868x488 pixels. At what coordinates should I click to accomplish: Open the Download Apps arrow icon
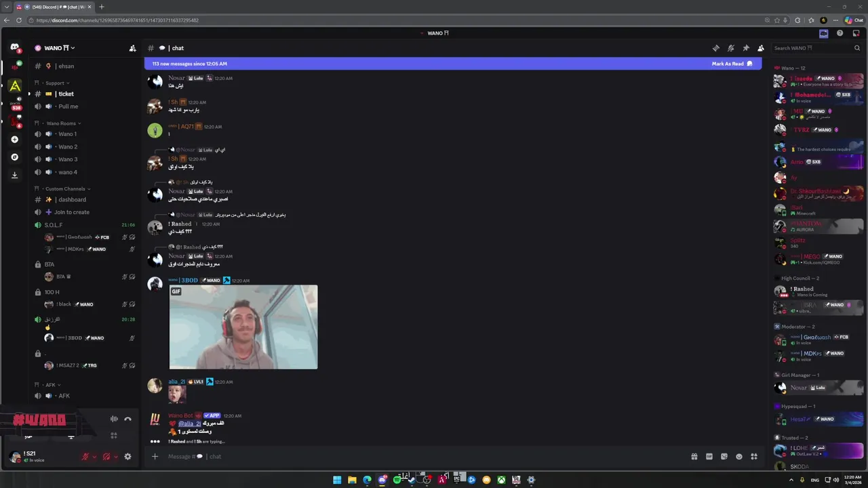point(15,175)
